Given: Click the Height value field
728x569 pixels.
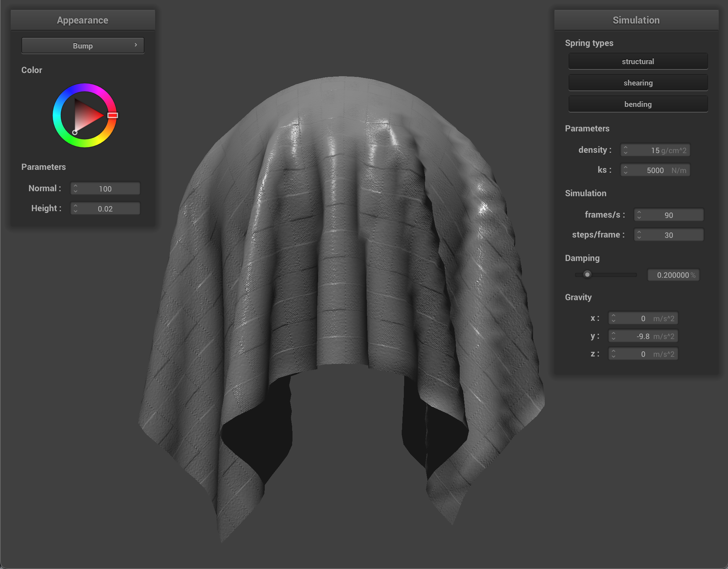Looking at the screenshot, I should pos(105,208).
